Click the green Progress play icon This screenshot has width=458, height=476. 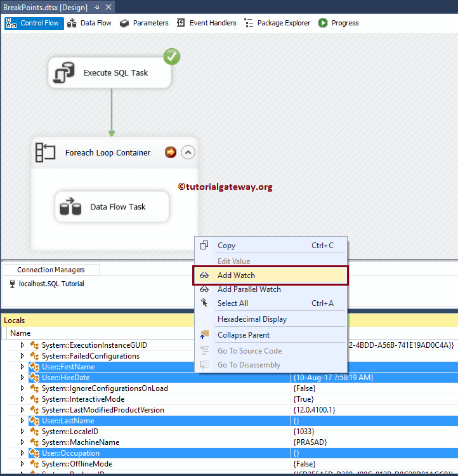(x=323, y=23)
